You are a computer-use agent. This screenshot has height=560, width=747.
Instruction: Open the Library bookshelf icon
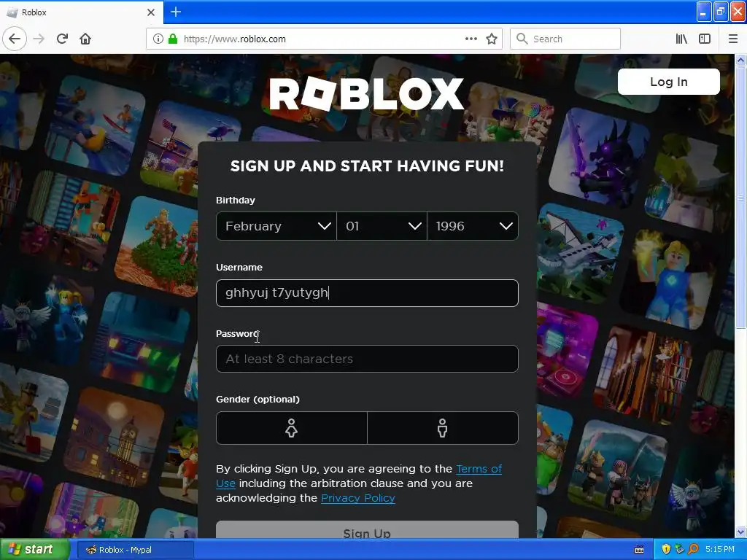pos(681,39)
